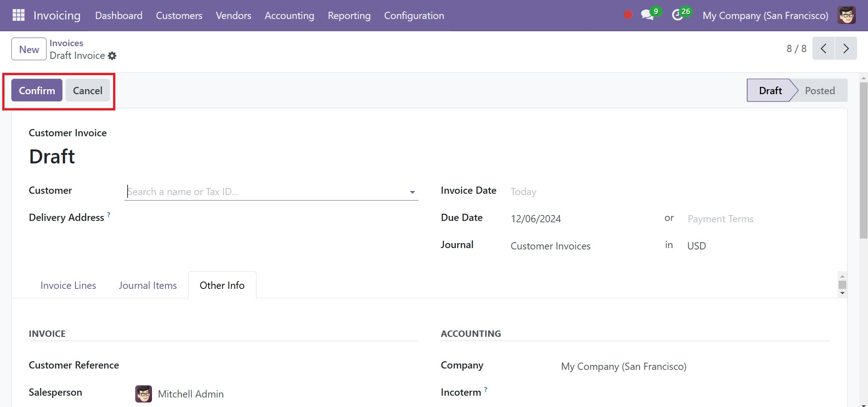Select the Other Info tab
This screenshot has height=407, width=868.
pos(222,285)
